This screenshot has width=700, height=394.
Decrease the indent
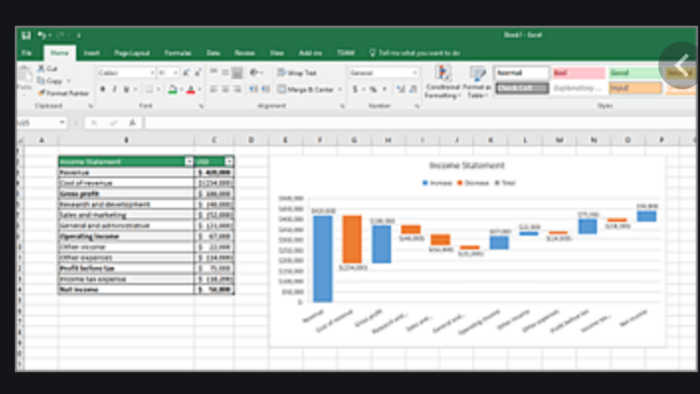tap(253, 90)
